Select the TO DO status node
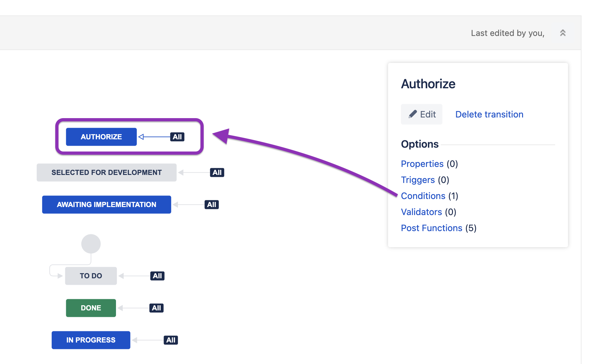 point(91,276)
